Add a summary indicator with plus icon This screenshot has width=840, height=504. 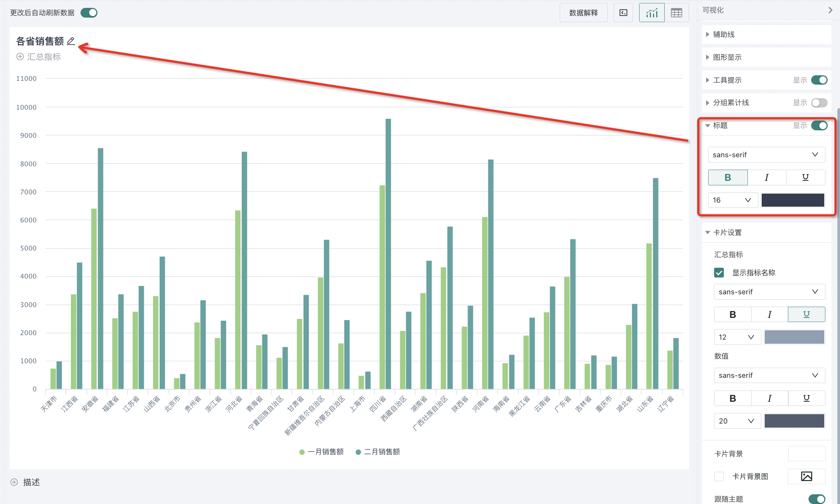click(x=20, y=57)
